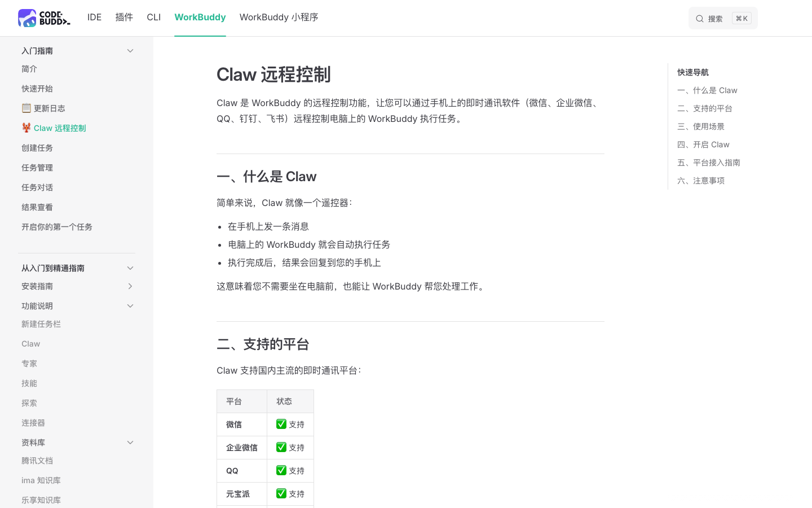The width and height of the screenshot is (812, 508).
Task: Open 结果查看 in the sidebar
Action: [x=37, y=207]
